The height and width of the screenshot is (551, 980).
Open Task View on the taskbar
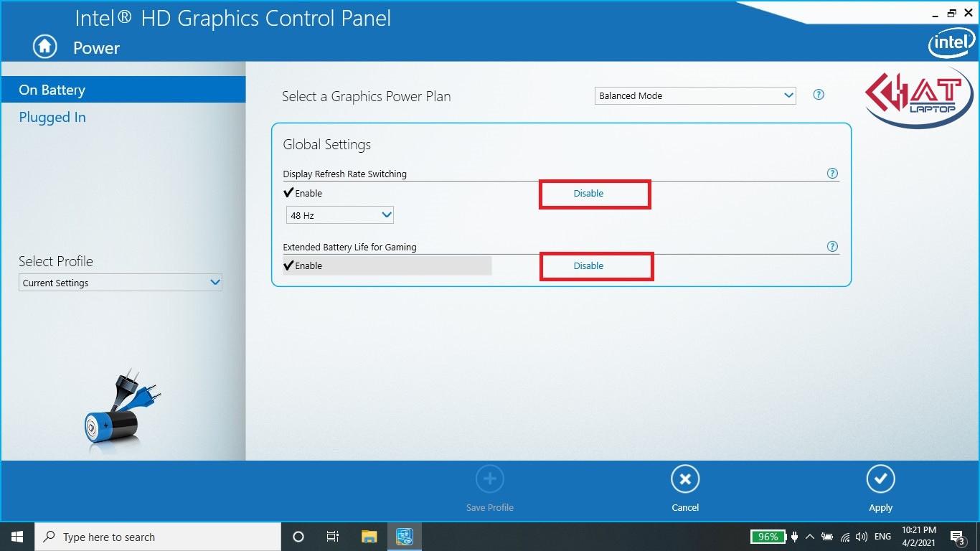[x=333, y=537]
